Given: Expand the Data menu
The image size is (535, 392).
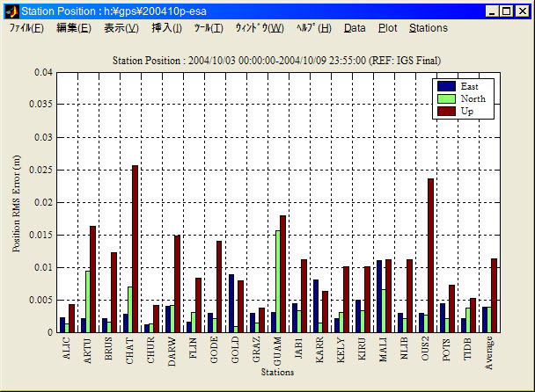Looking at the screenshot, I should 355,28.
